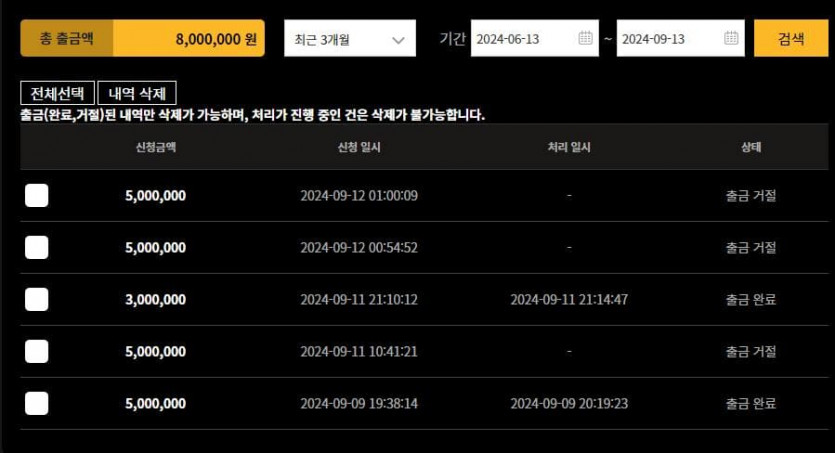The width and height of the screenshot is (835, 453).
Task: Expand the 최근 3개월 period dropdown
Action: pos(350,38)
